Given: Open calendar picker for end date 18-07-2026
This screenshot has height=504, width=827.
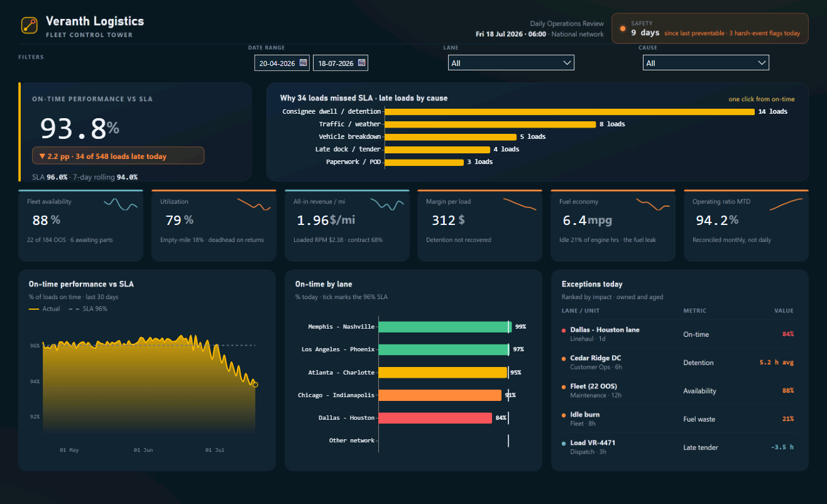Looking at the screenshot, I should point(361,63).
